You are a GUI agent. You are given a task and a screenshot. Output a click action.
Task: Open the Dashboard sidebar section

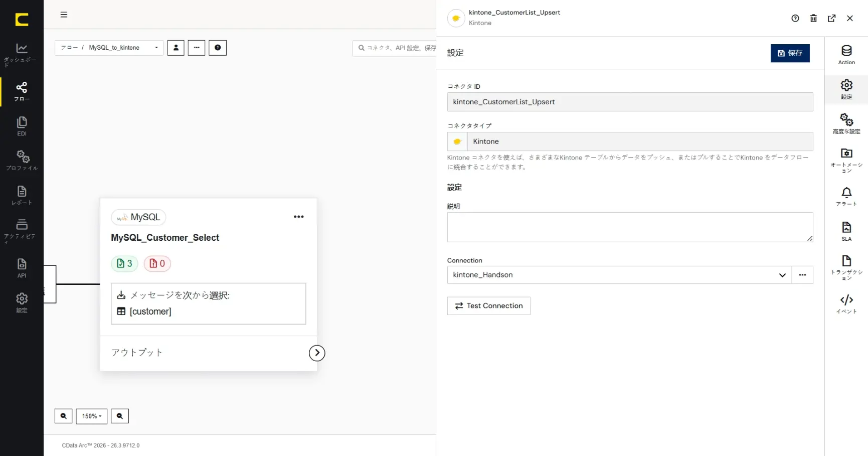click(22, 55)
